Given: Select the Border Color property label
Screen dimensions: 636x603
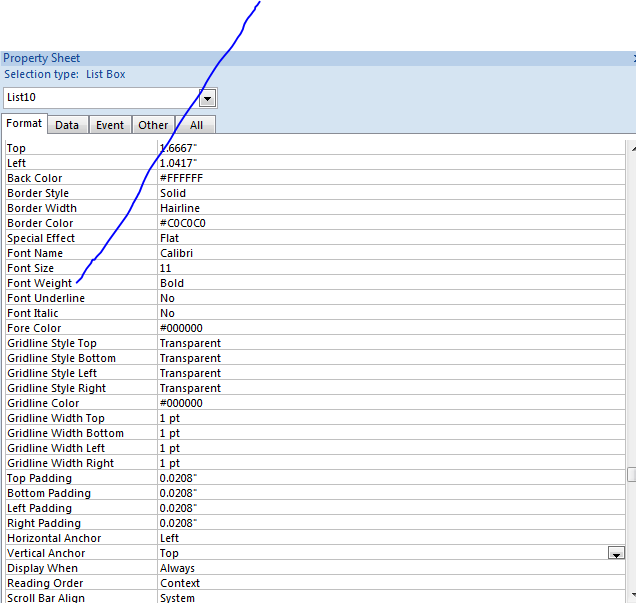Looking at the screenshot, I should click(x=40, y=223).
